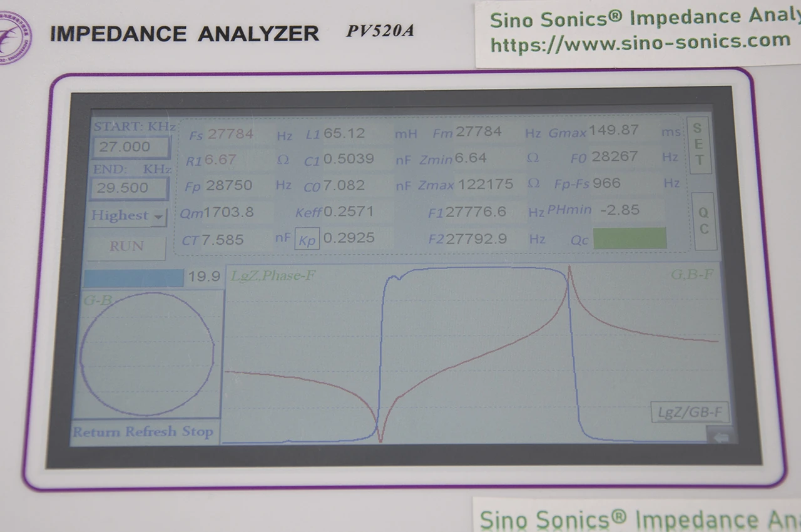Click the PHmin value -2.85
801x532 pixels.
(x=620, y=210)
